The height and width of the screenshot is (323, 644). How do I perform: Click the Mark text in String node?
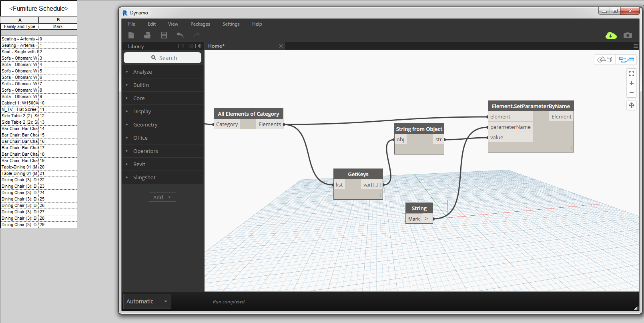click(414, 219)
